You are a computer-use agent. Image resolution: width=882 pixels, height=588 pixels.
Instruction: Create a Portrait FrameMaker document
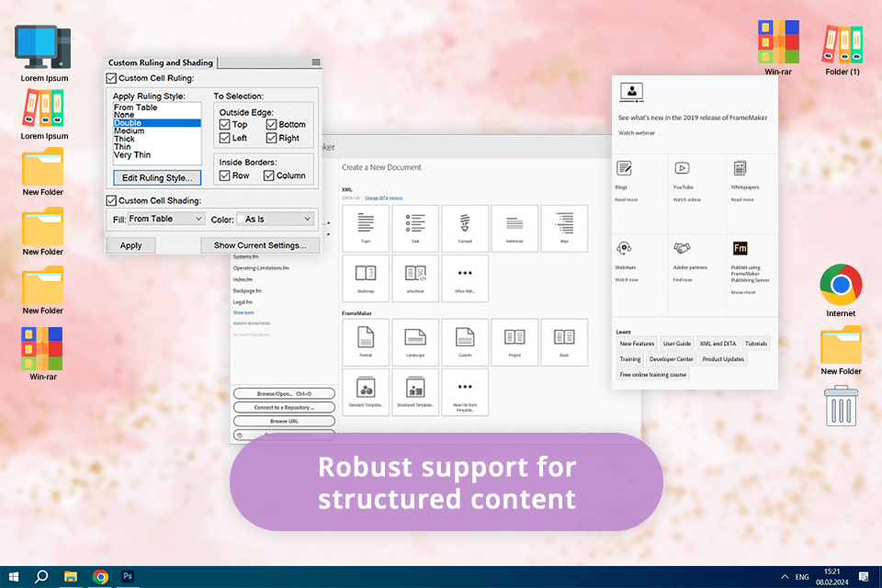click(x=366, y=342)
